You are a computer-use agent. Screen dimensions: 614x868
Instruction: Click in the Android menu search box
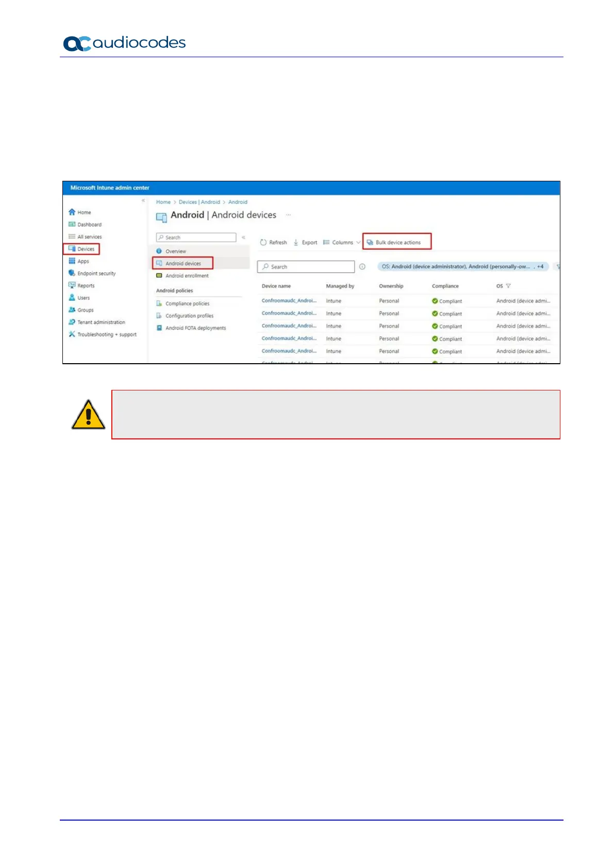coord(196,237)
